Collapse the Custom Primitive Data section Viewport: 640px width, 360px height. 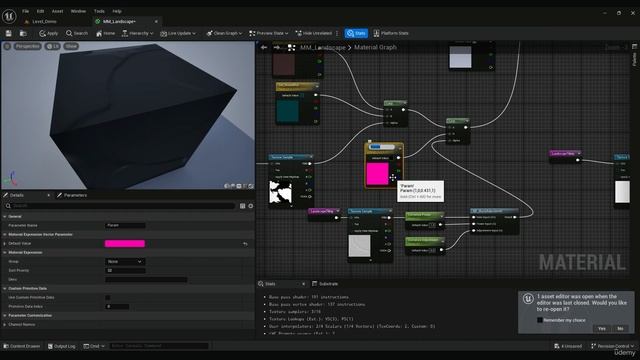[4, 289]
